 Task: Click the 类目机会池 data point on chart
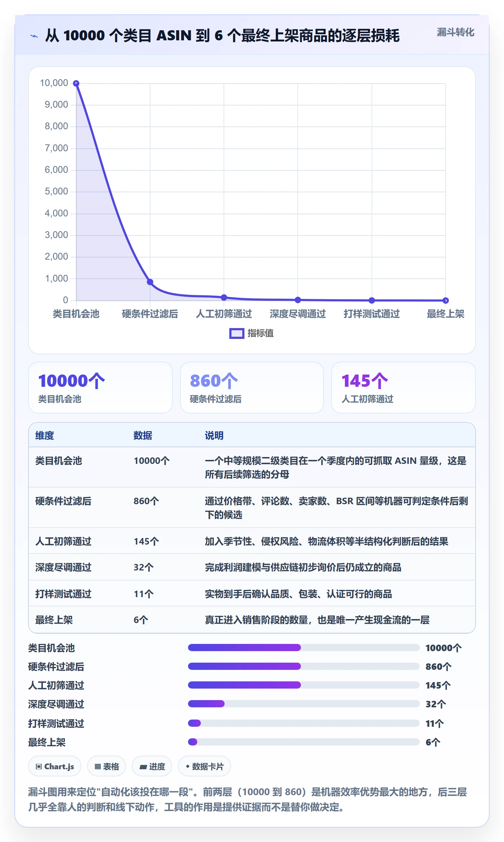tap(76, 83)
